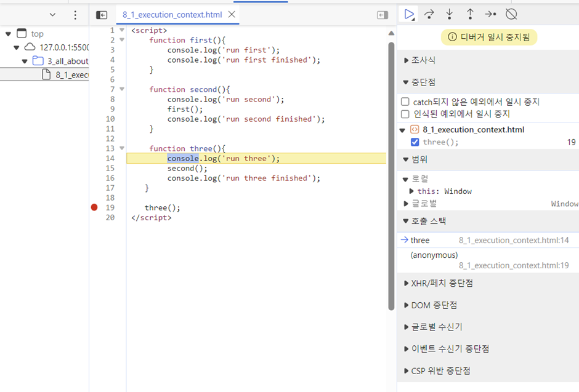Click the top frame window icon
This screenshot has width=579, height=392.
tap(22, 34)
